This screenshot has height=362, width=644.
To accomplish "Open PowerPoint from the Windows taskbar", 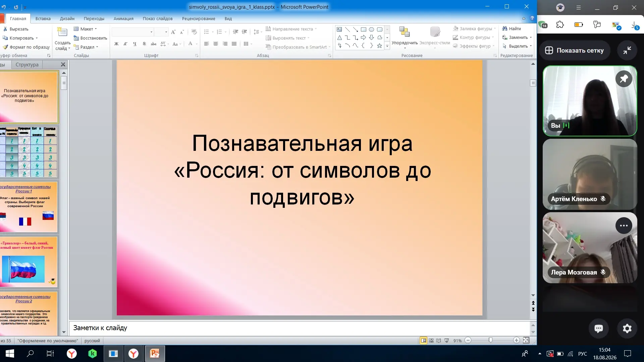I will pos(155,354).
